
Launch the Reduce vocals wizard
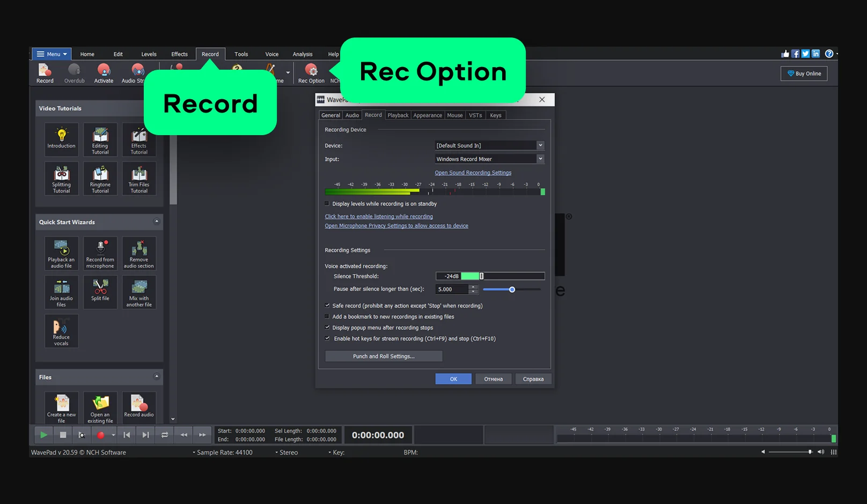pyautogui.click(x=62, y=331)
